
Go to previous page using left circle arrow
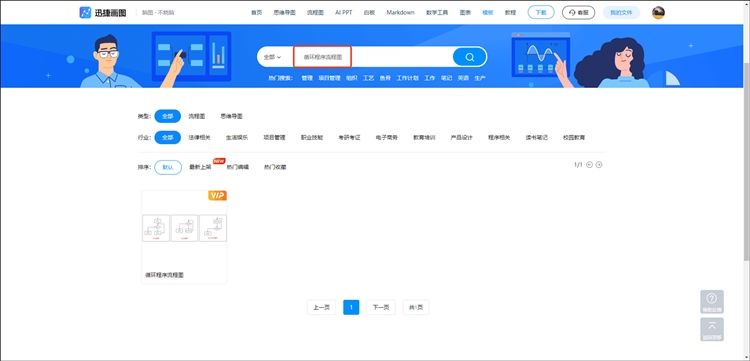tap(589, 164)
